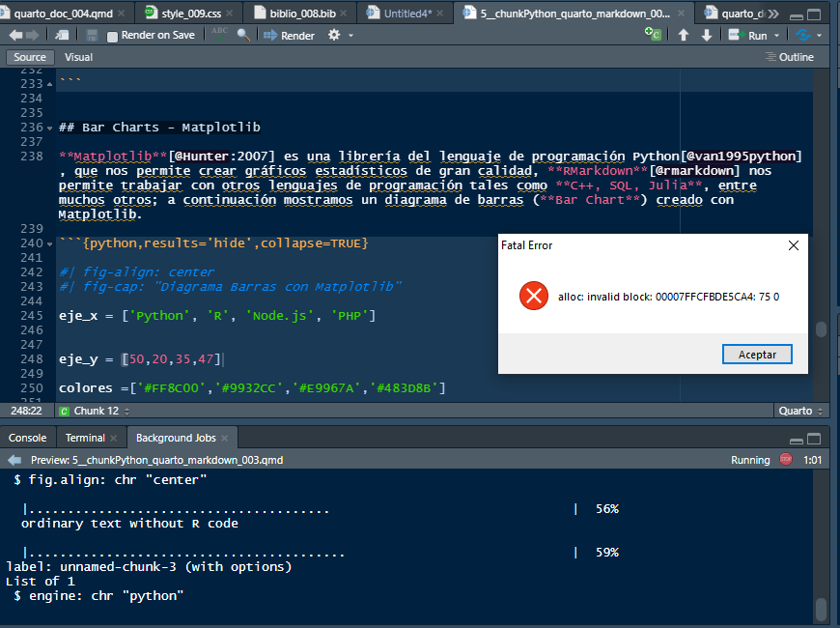Go to next chunk arrow
Screen dimensions: 840x628
(707, 36)
